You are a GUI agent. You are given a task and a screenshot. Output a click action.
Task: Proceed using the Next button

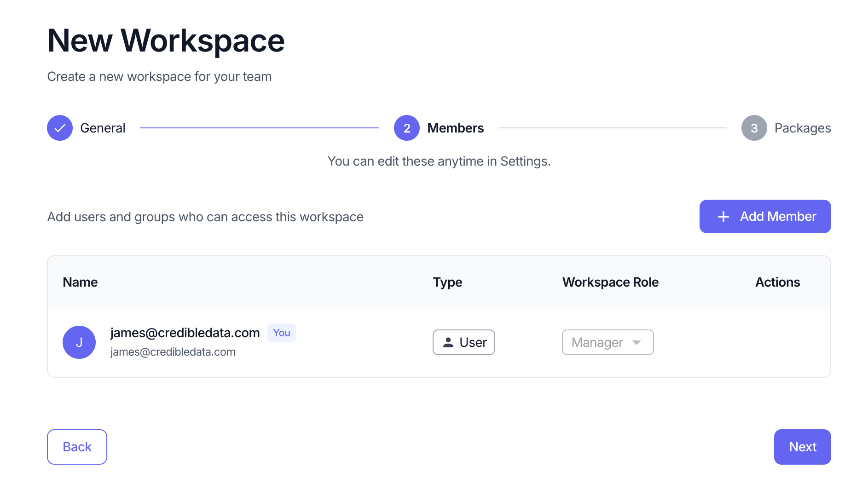[802, 446]
